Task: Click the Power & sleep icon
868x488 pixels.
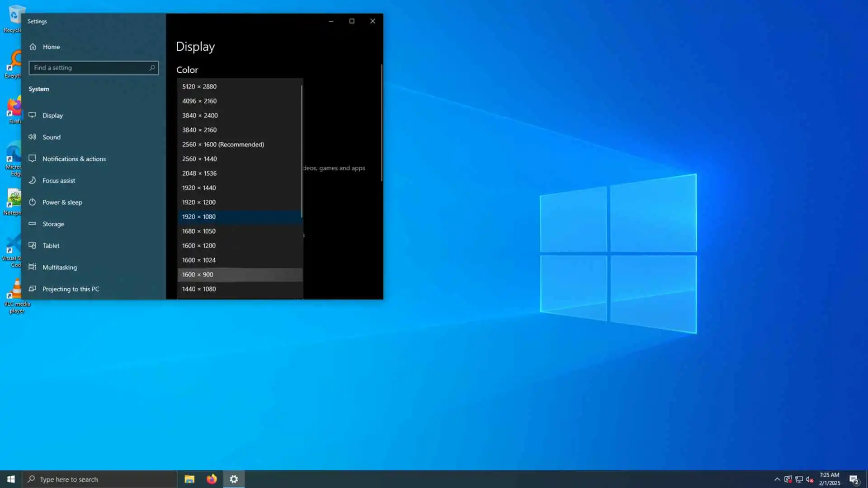Action: (32, 202)
